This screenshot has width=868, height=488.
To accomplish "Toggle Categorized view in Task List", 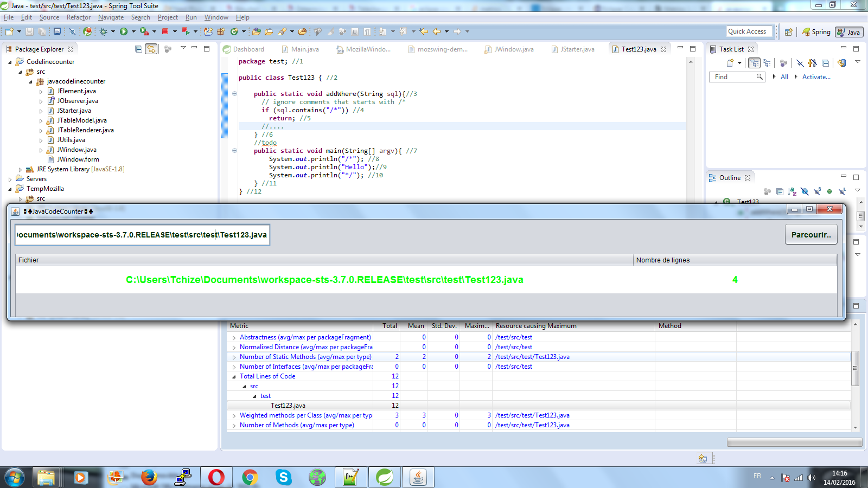I will 754,63.
